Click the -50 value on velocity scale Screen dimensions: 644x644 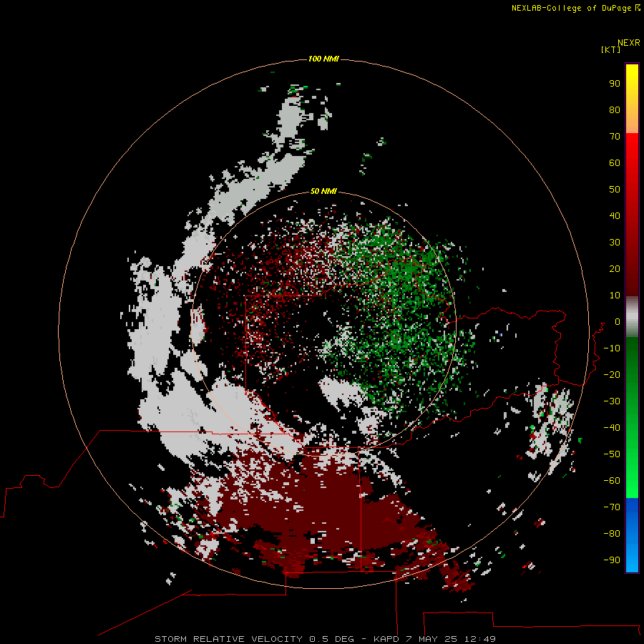coord(612,454)
